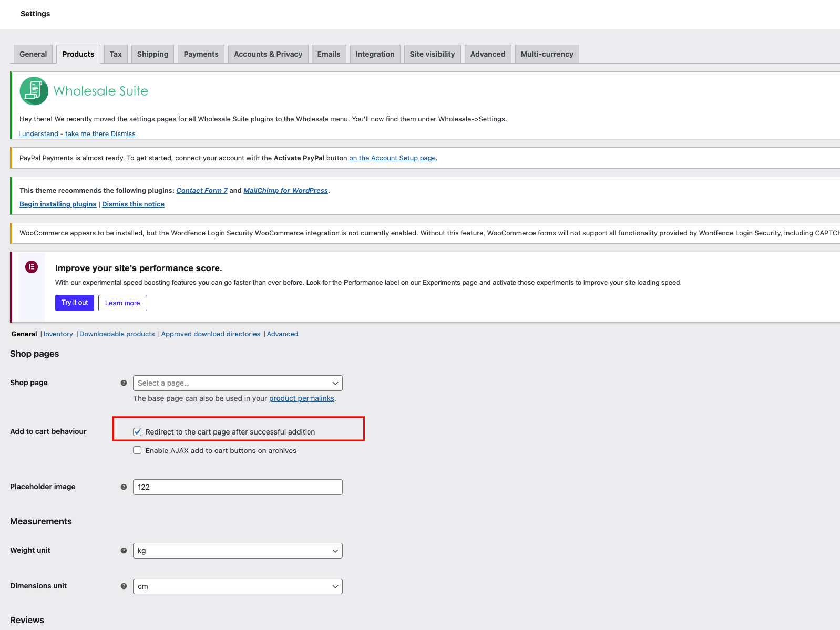Screen dimensions: 840x630
Task: Click the Elementor icon in performance notice
Action: click(x=32, y=267)
